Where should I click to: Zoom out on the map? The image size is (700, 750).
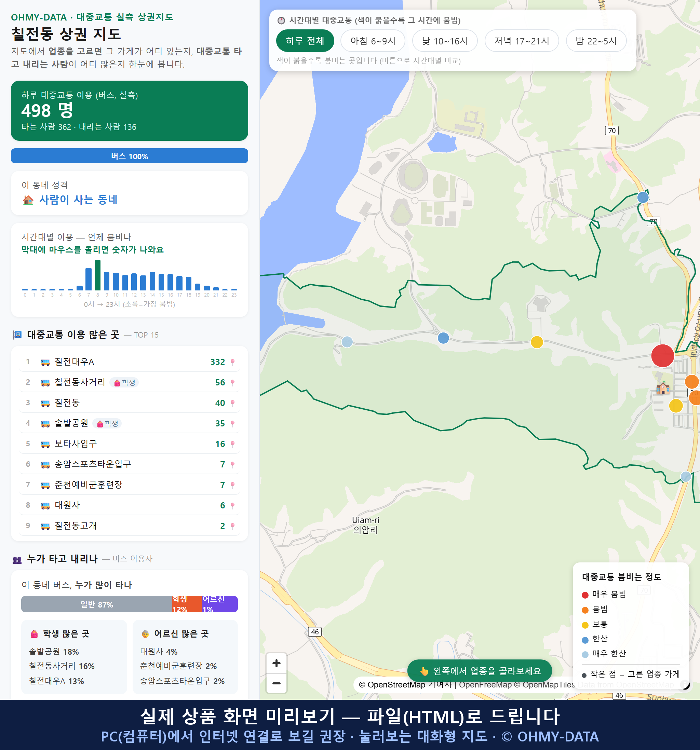click(x=277, y=683)
